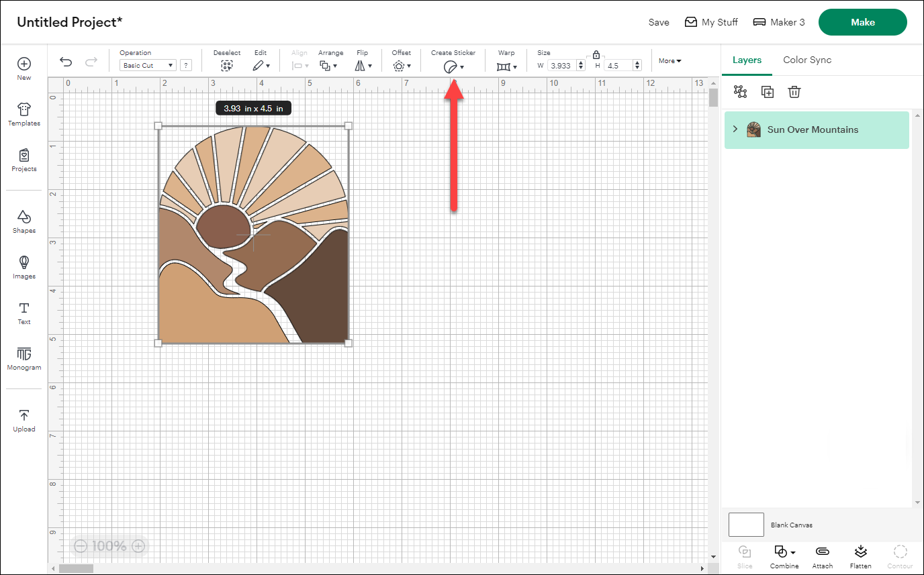Select the Shapes tool in the sidebar

click(x=24, y=220)
